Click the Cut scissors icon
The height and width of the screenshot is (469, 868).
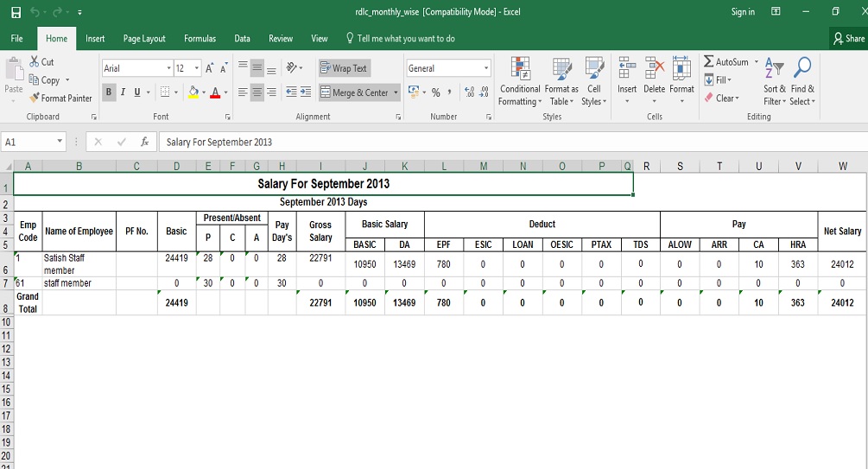[35, 62]
